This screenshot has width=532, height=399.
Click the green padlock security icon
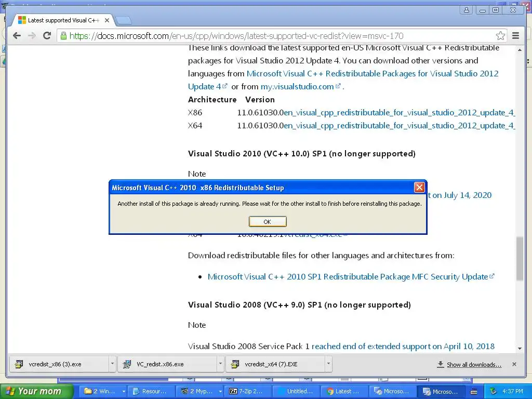(x=63, y=36)
